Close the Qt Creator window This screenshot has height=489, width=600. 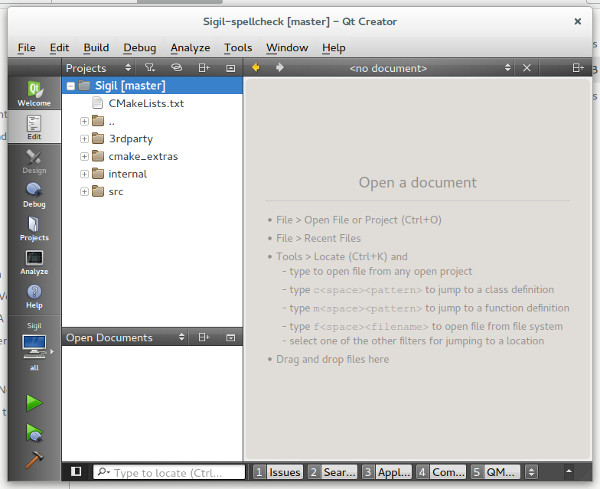tap(577, 21)
